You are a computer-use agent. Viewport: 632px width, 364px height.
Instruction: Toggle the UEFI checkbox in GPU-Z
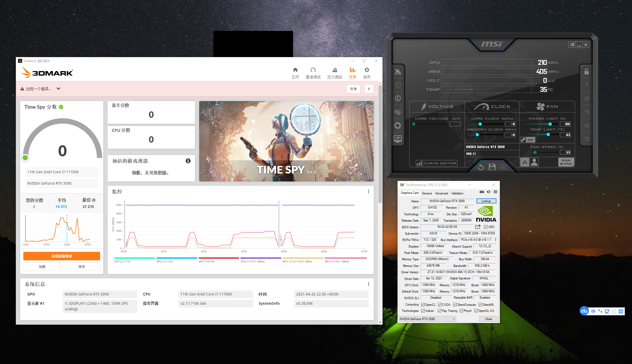[486, 227]
